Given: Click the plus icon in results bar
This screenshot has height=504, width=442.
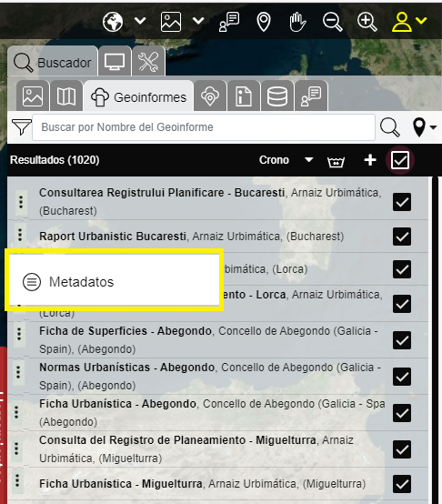Looking at the screenshot, I should click(x=370, y=160).
